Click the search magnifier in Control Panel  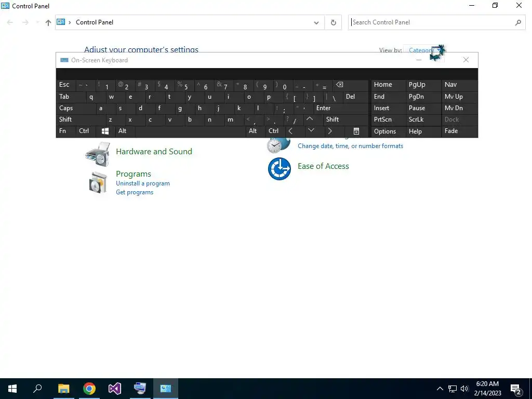(x=518, y=22)
